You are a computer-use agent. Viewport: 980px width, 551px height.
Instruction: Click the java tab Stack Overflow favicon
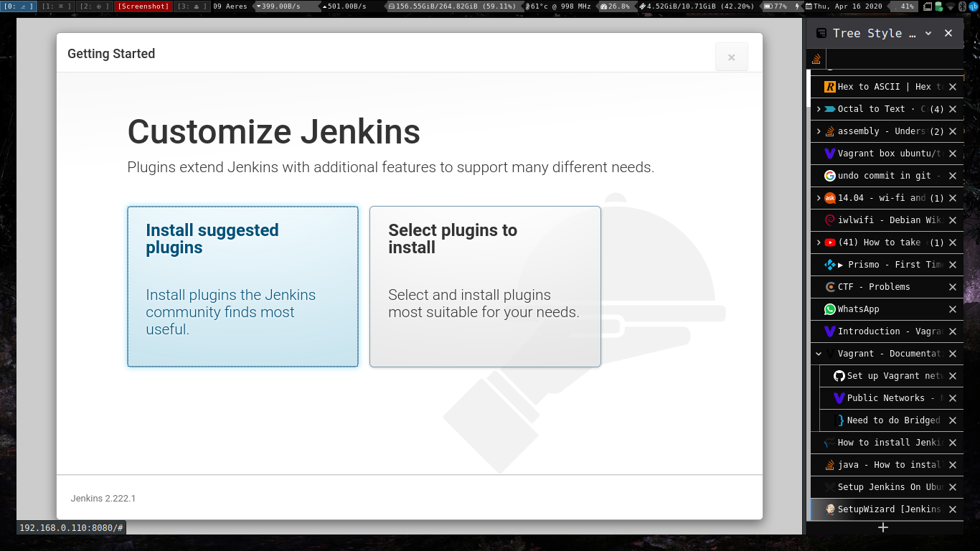[830, 465]
